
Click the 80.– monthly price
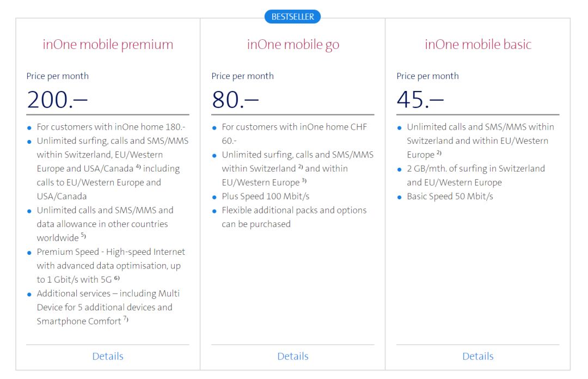point(235,100)
